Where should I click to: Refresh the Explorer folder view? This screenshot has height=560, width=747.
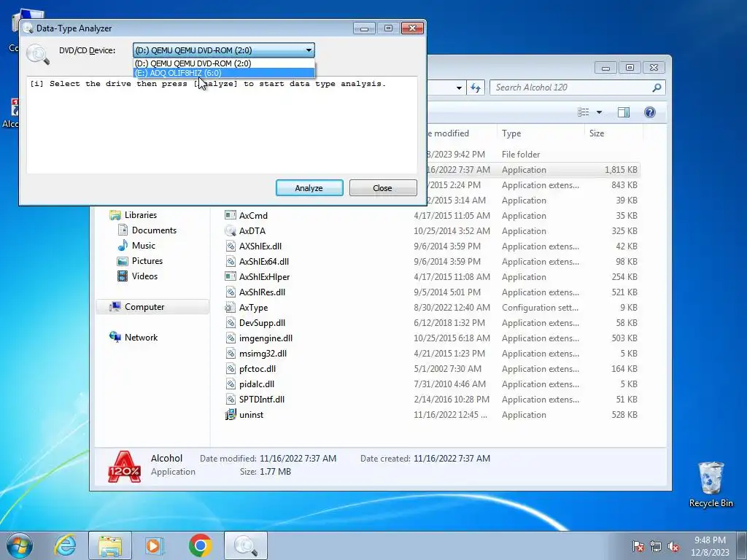476,87
